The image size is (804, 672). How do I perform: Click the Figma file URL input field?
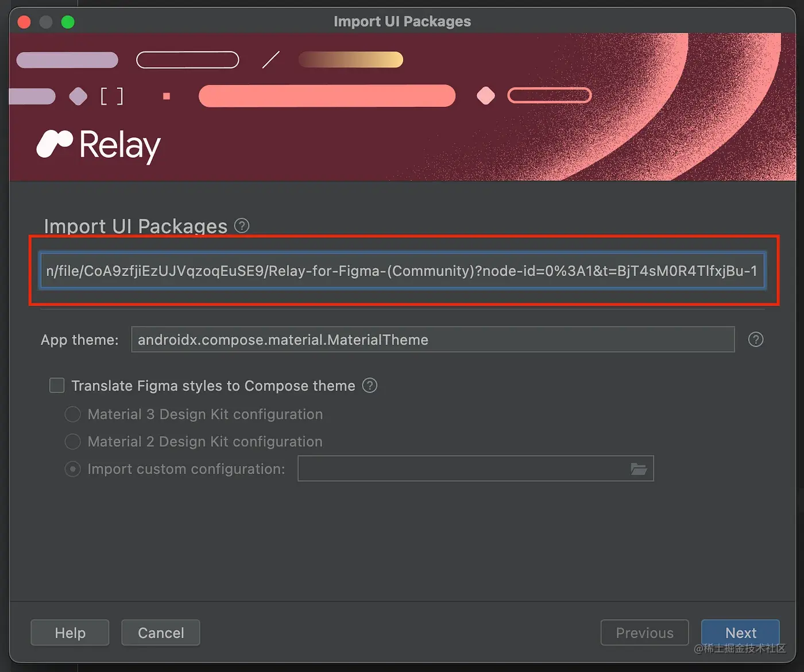tap(402, 271)
